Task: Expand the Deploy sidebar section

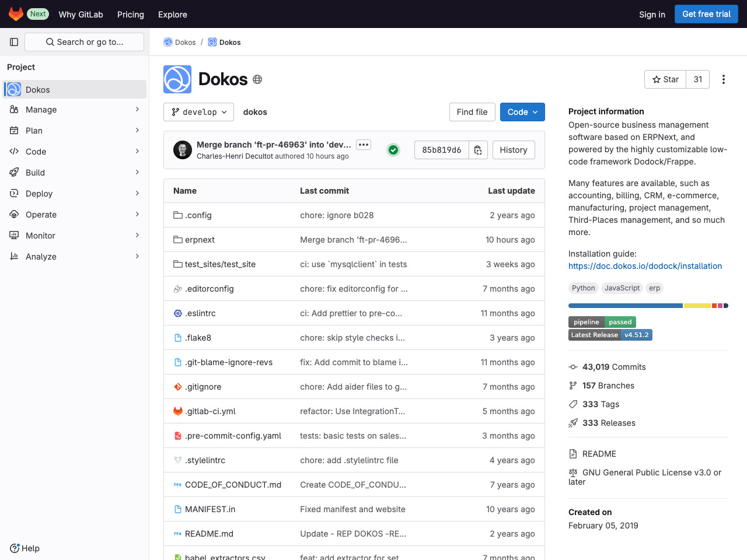Action: point(75,194)
